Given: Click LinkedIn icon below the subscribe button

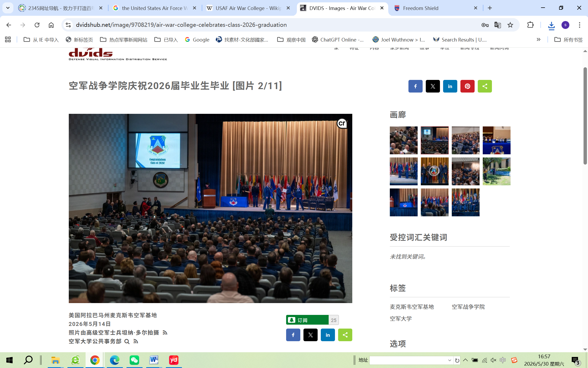Looking at the screenshot, I should [328, 335].
